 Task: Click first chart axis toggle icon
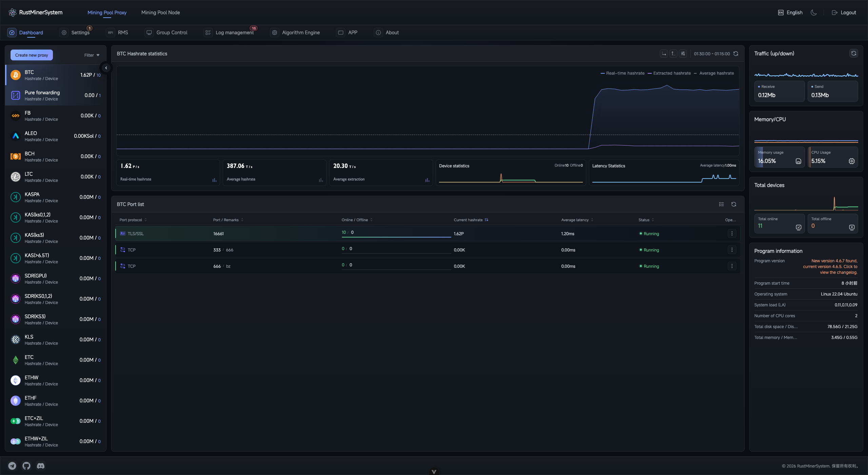664,54
